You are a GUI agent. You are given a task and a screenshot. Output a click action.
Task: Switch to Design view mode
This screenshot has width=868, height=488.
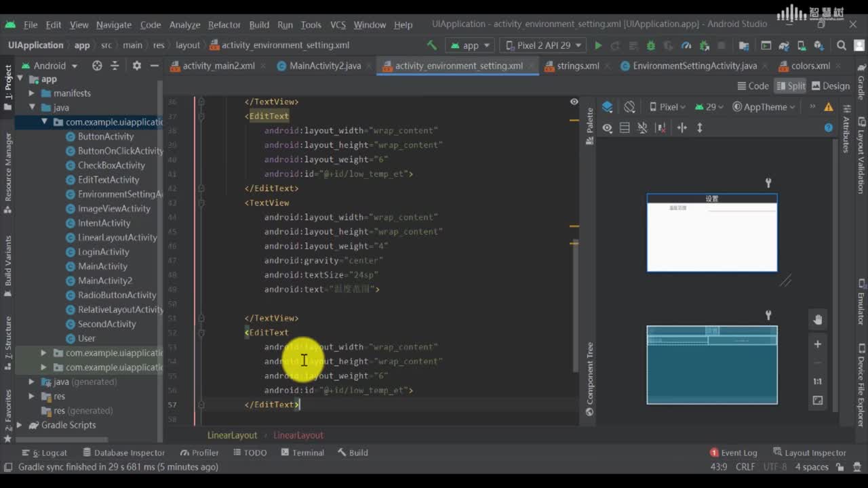tap(830, 86)
